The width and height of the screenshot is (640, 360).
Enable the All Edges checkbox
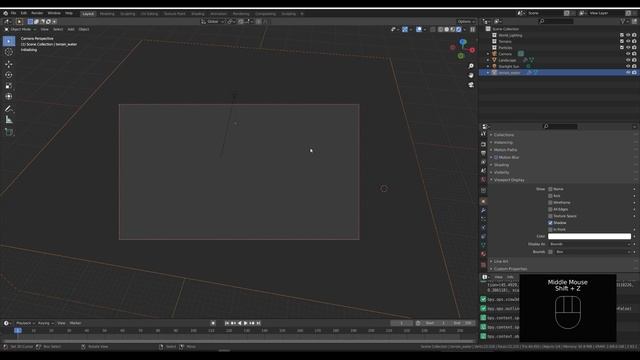click(550, 209)
